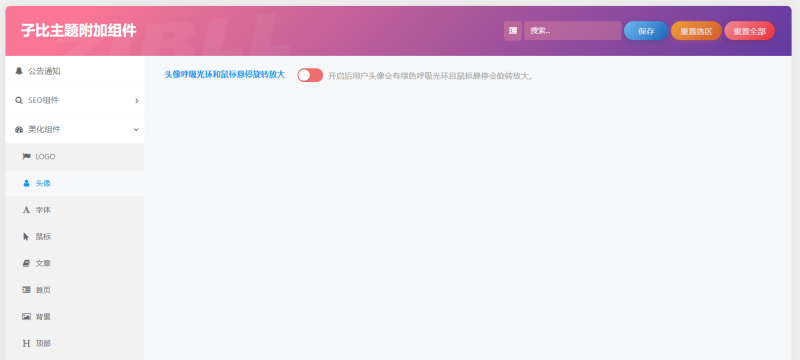Image resolution: width=800 pixels, height=360 pixels.
Task: Click the 重置全部 button
Action: (749, 31)
